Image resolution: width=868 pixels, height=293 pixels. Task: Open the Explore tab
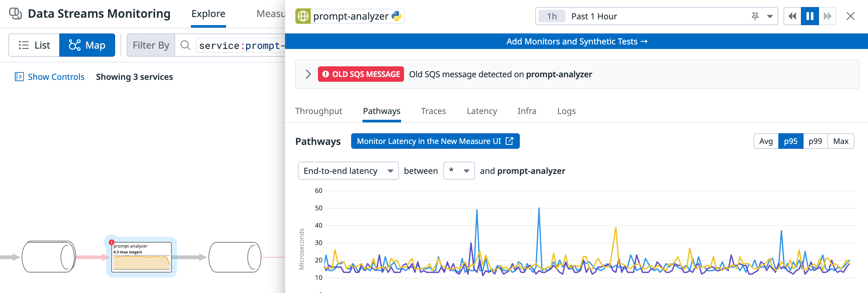pyautogui.click(x=208, y=14)
